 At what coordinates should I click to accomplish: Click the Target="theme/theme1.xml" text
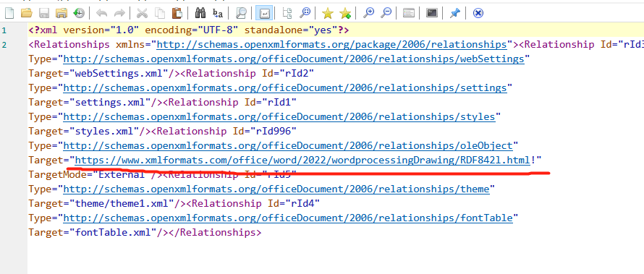click(x=101, y=203)
